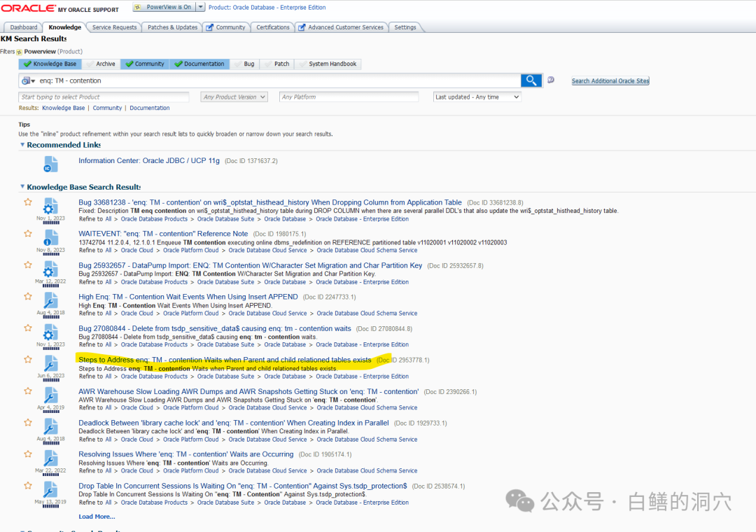Favorite Bug 33681238 with its star
Screen dimensions: 756x532
28,202
